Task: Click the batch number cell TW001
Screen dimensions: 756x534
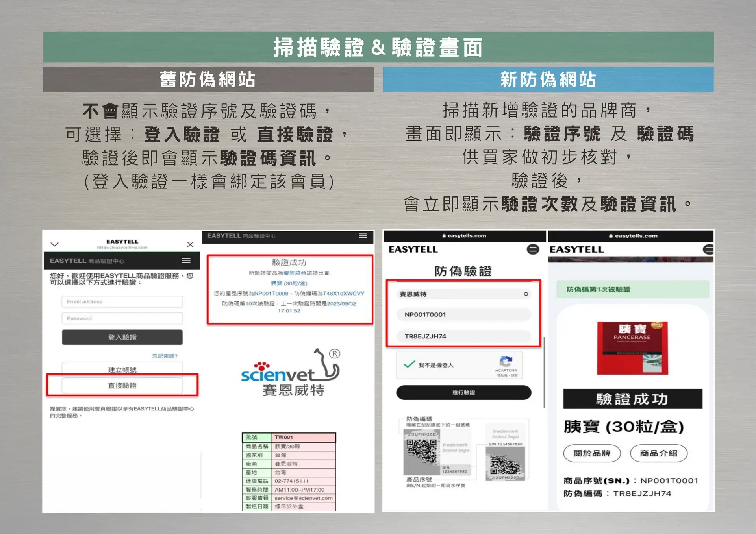Action: pos(303,437)
